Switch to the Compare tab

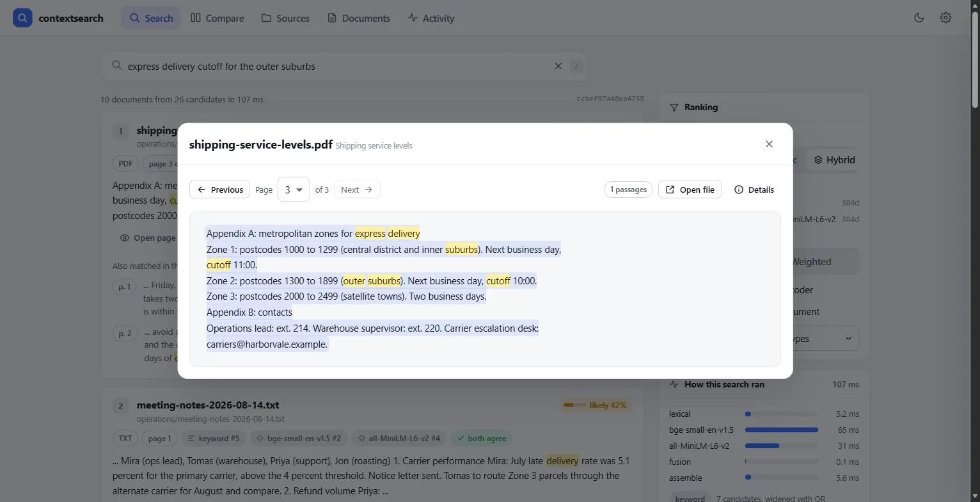click(217, 18)
